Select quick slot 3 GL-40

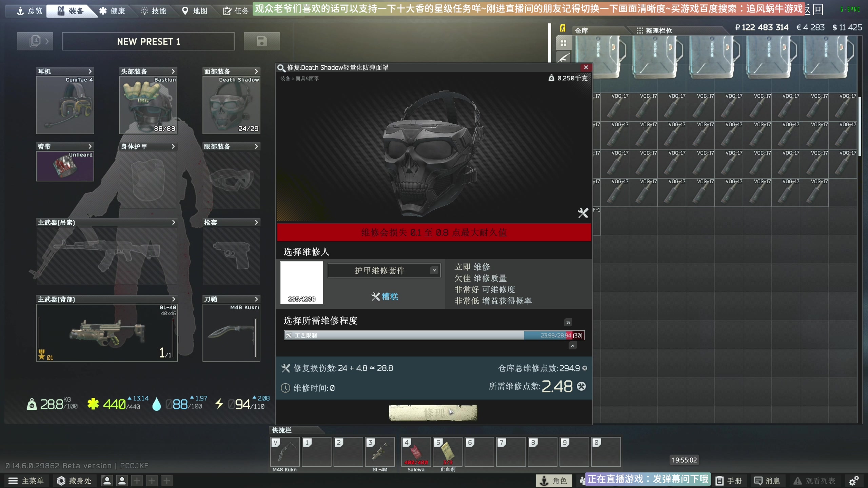pos(380,452)
